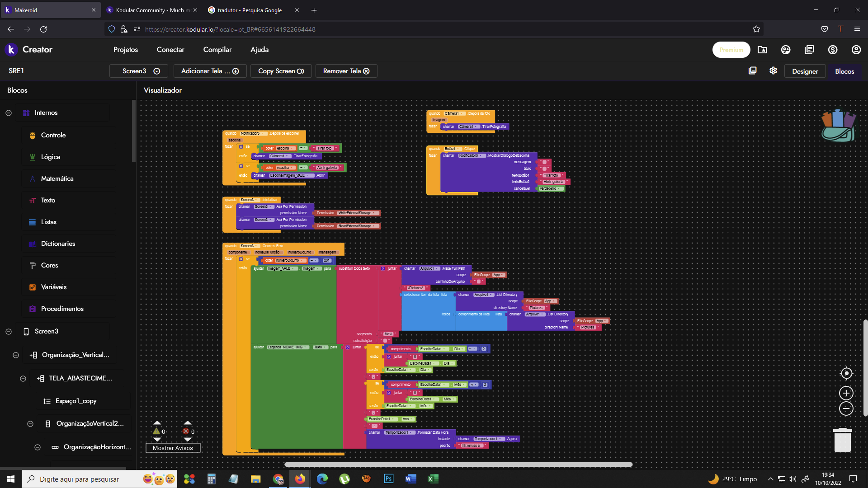The width and height of the screenshot is (868, 488).
Task: Collapse the Screen3 tree section
Action: pos(9,332)
